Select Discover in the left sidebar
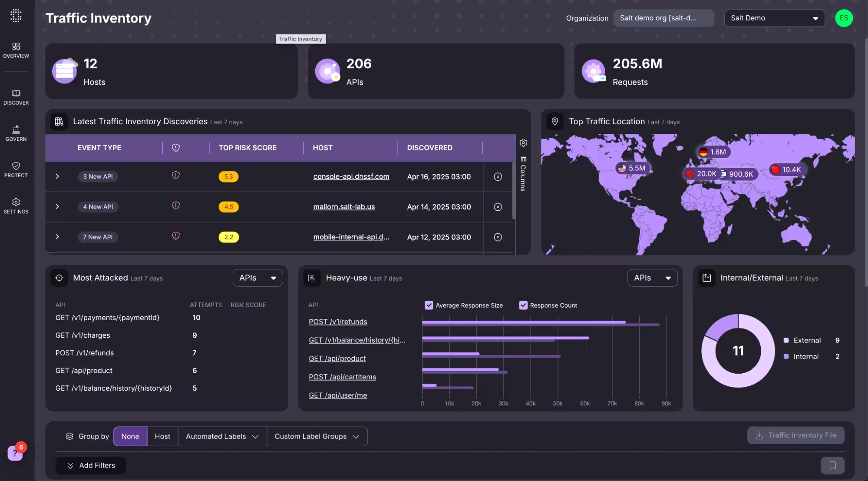The height and width of the screenshot is (481, 868). click(16, 97)
